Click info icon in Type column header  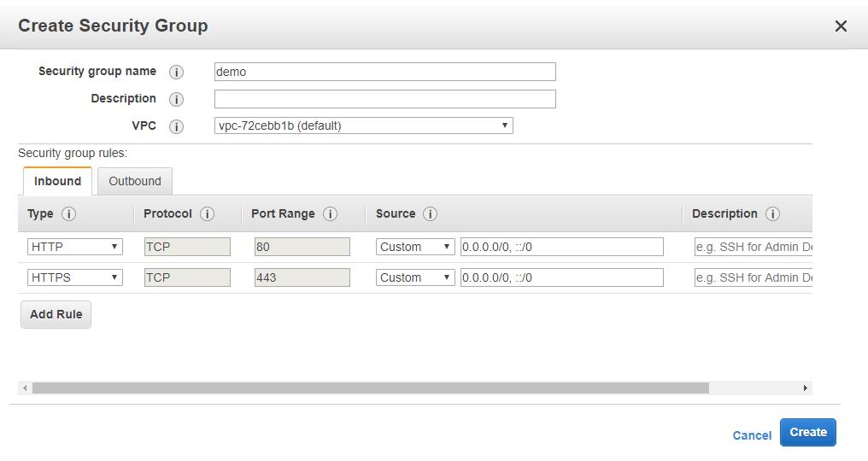coord(69,214)
